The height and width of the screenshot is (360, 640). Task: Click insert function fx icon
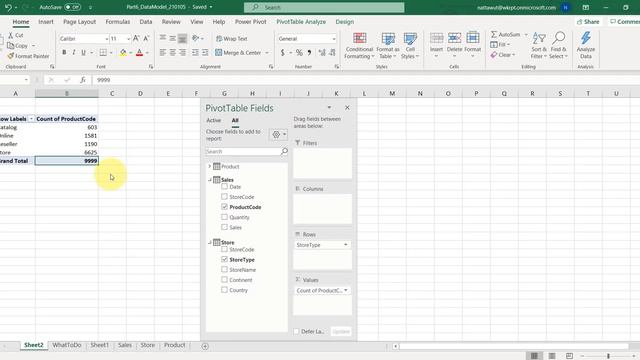coord(83,80)
